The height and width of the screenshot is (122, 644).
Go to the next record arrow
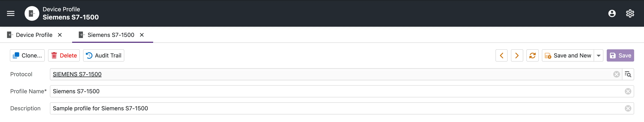(x=517, y=55)
